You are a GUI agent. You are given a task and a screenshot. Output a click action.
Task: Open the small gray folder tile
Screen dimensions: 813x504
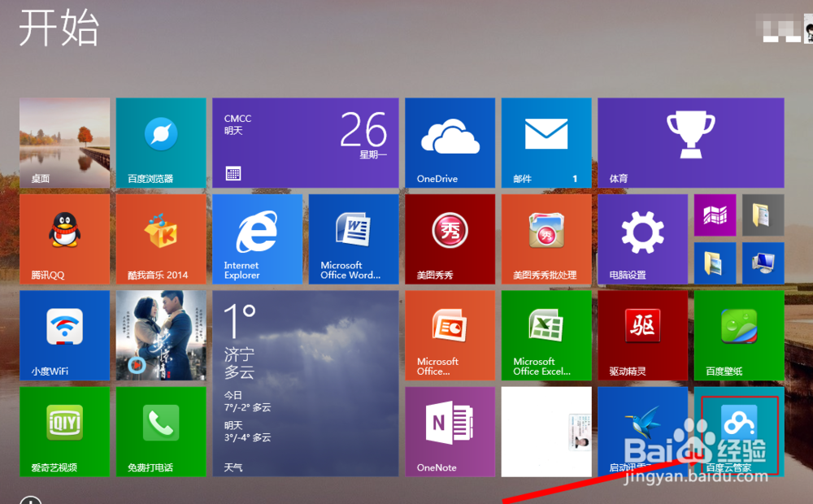coord(763,215)
